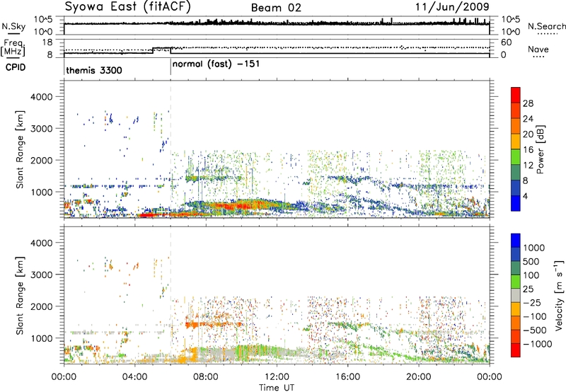Click the red bottom segment of Velocity color bar

pyautogui.click(x=516, y=350)
